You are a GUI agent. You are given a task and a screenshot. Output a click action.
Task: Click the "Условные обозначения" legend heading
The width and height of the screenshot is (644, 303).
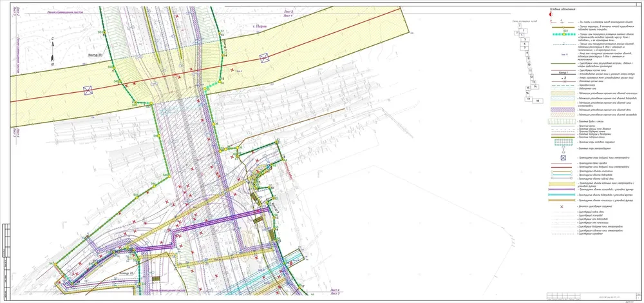pos(563,8)
